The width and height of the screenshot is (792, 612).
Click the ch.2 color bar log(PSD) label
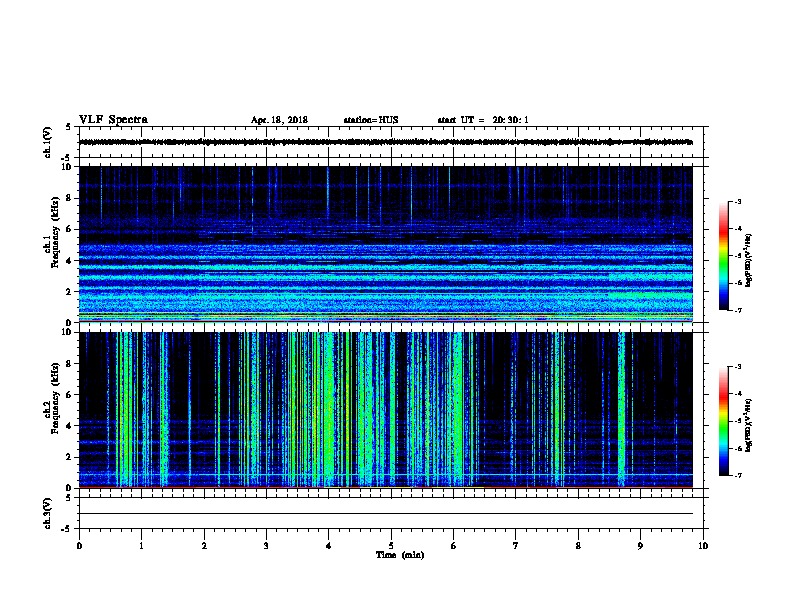(x=748, y=425)
